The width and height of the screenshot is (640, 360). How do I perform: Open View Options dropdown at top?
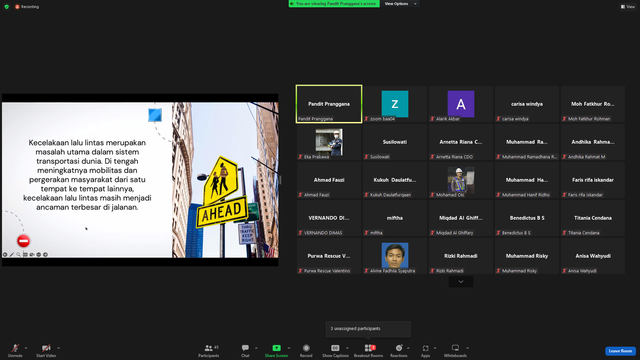tap(400, 4)
